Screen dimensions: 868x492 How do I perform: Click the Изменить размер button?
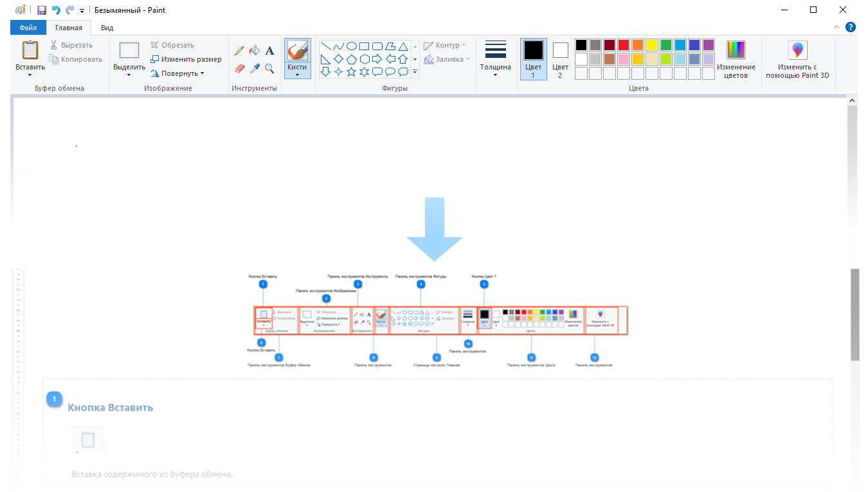[186, 59]
